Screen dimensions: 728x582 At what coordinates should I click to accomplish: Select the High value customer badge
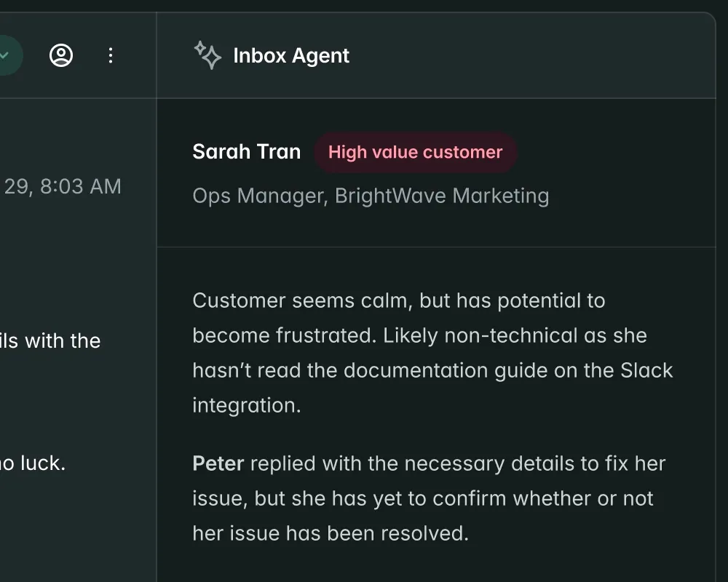[x=416, y=152]
